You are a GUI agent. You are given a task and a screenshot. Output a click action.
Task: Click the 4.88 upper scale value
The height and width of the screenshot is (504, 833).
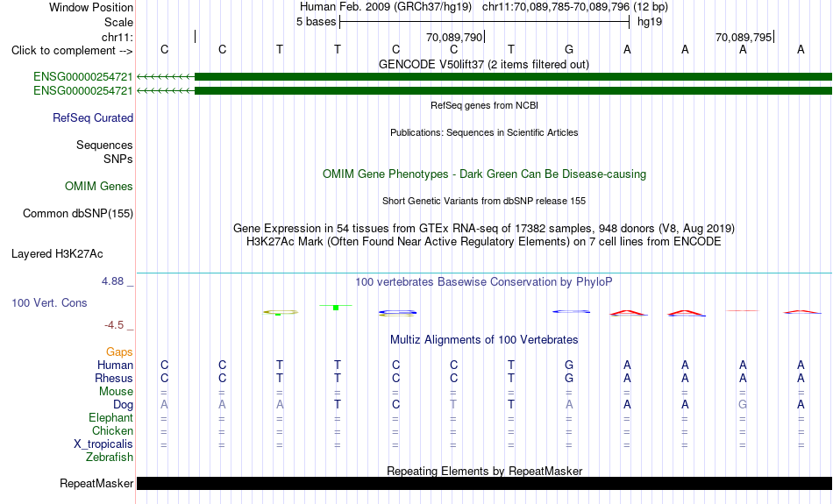(x=112, y=281)
